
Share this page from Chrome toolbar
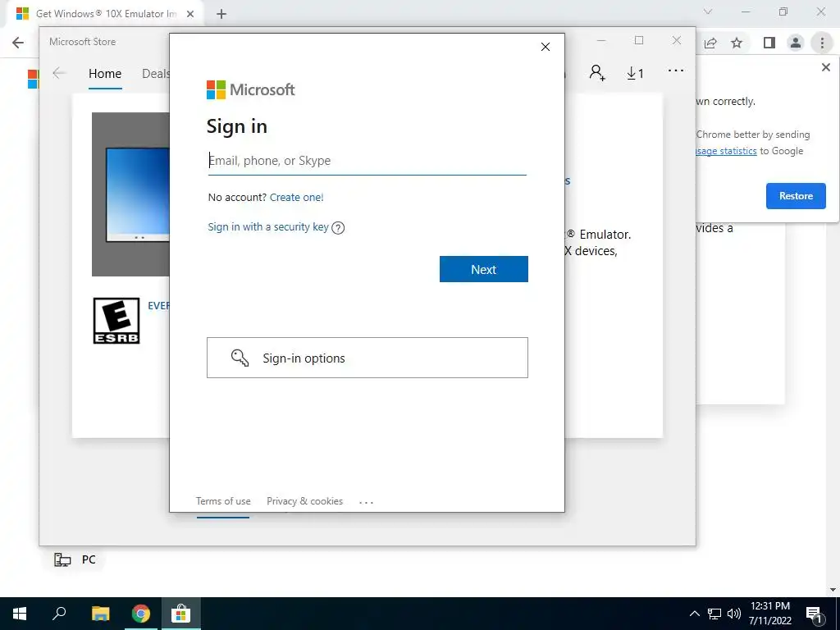click(710, 43)
